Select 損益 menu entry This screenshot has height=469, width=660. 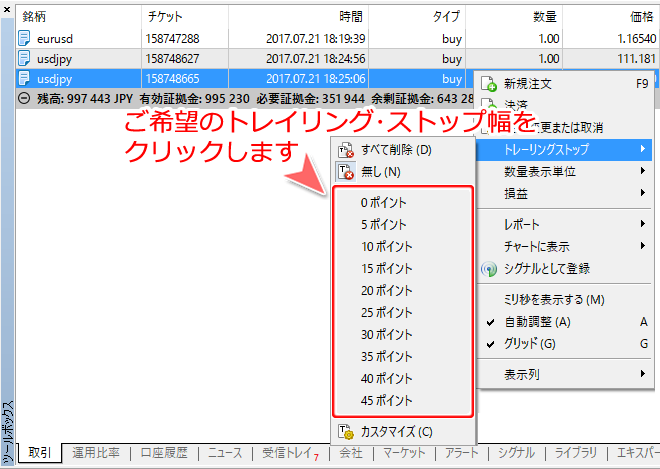[x=564, y=193]
